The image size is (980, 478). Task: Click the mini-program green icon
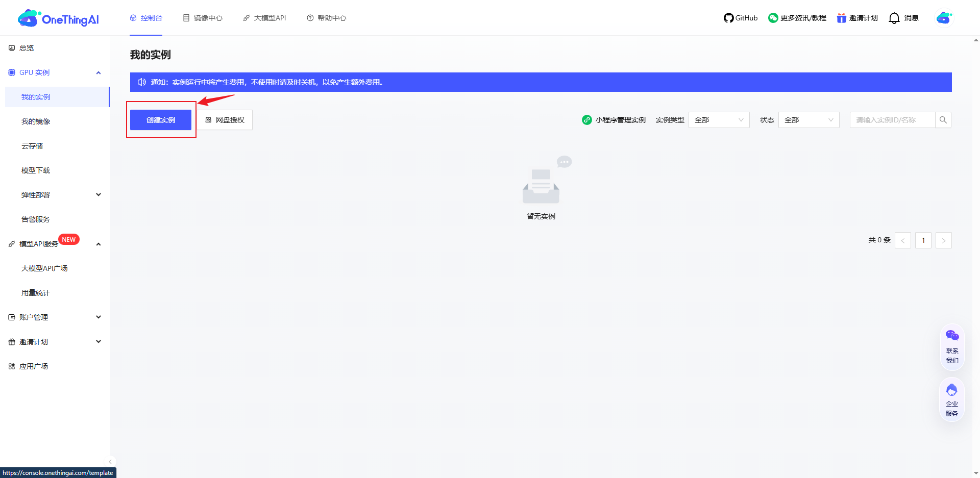click(587, 120)
